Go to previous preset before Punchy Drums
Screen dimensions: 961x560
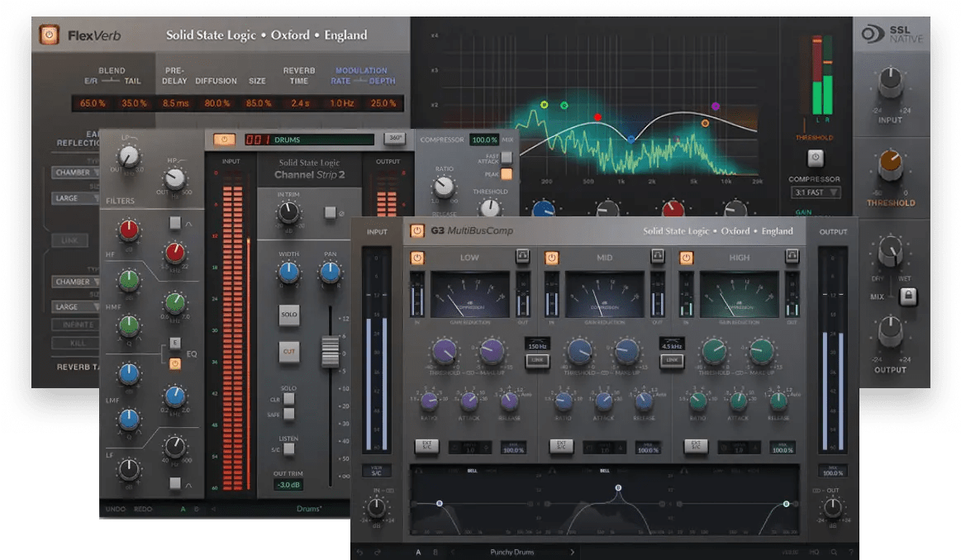pos(453,552)
